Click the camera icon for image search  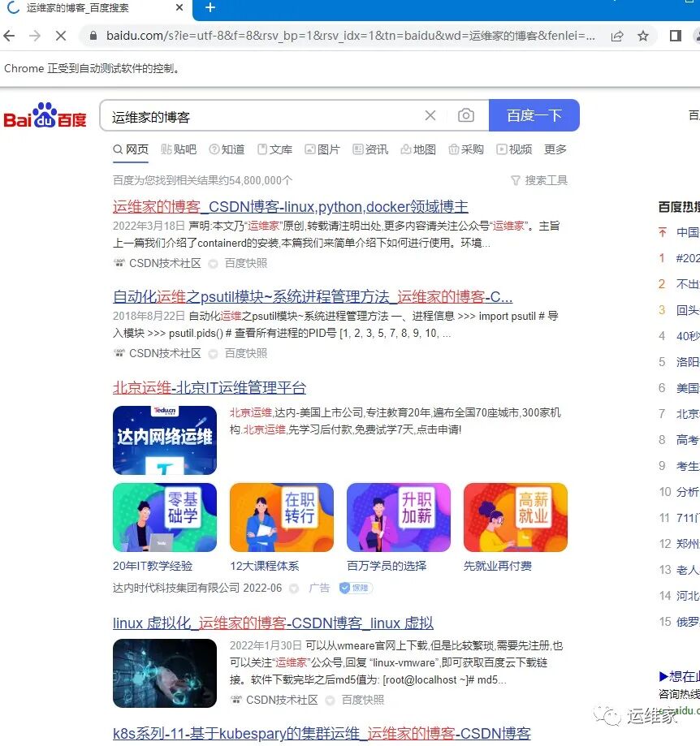(x=466, y=115)
